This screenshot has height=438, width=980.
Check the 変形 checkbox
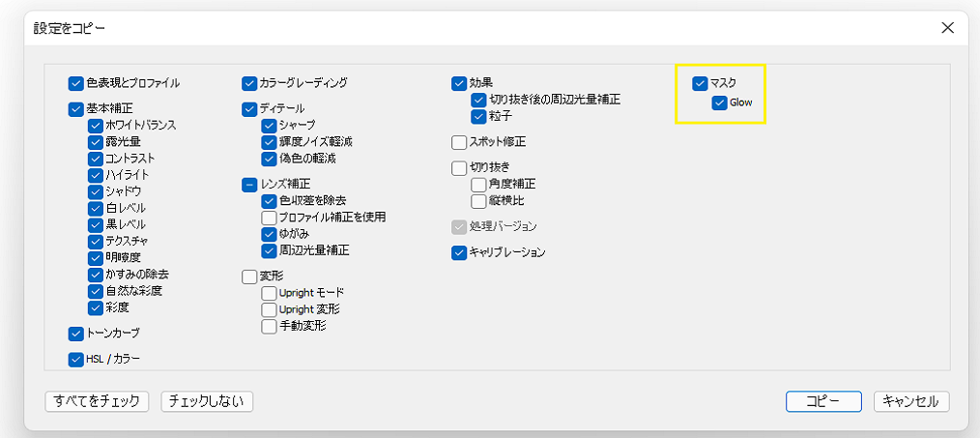tap(248, 276)
